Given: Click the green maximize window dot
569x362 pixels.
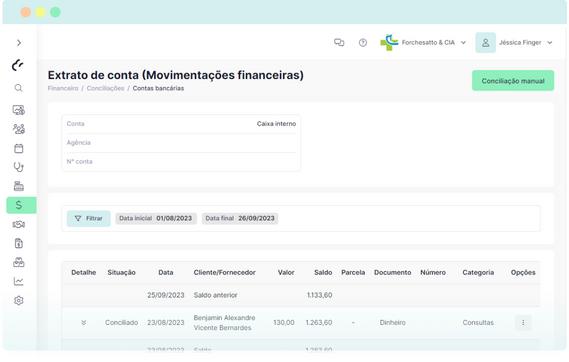Looking at the screenshot, I should (55, 12).
